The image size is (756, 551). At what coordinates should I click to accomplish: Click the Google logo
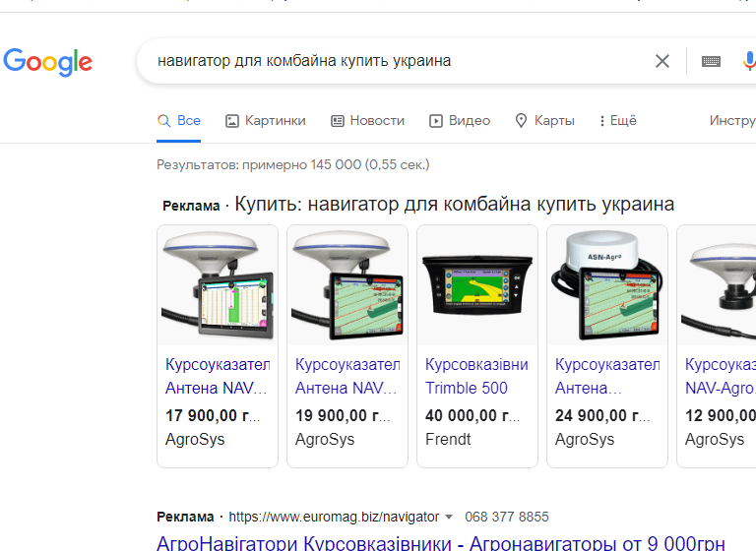pyautogui.click(x=47, y=62)
